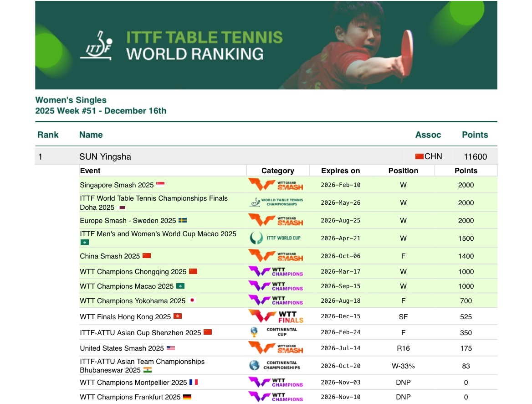
Task: Click the WTT Finals Hong Kong 2025 event
Action: click(126, 316)
